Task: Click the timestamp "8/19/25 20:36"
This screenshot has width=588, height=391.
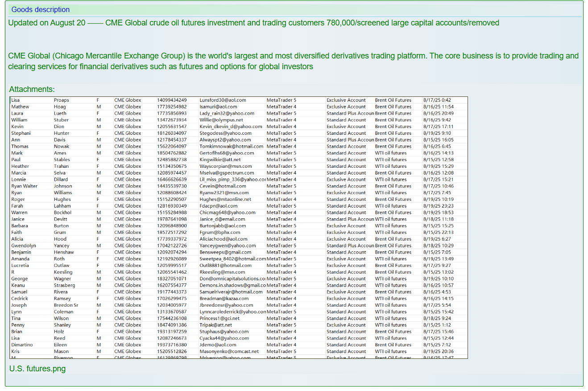Action: coord(439,351)
